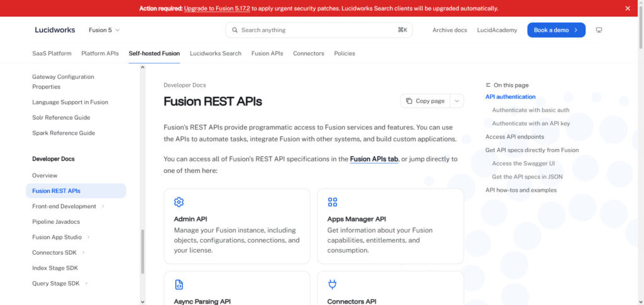The height and width of the screenshot is (305, 644).
Task: Open the Archive docs link
Action: (x=450, y=30)
